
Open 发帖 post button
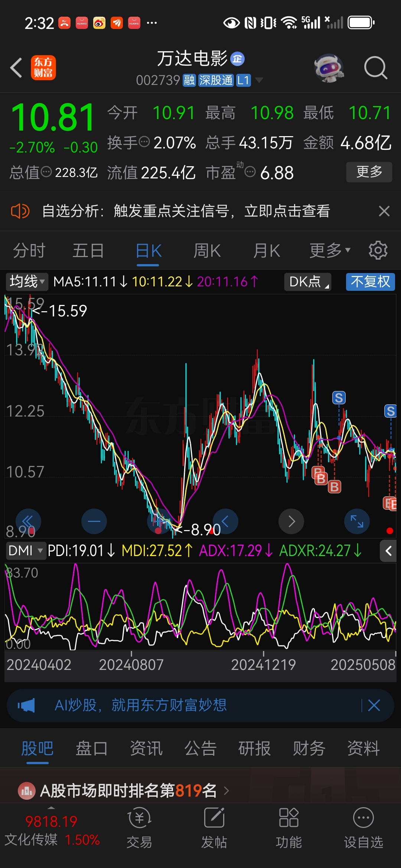click(x=214, y=828)
